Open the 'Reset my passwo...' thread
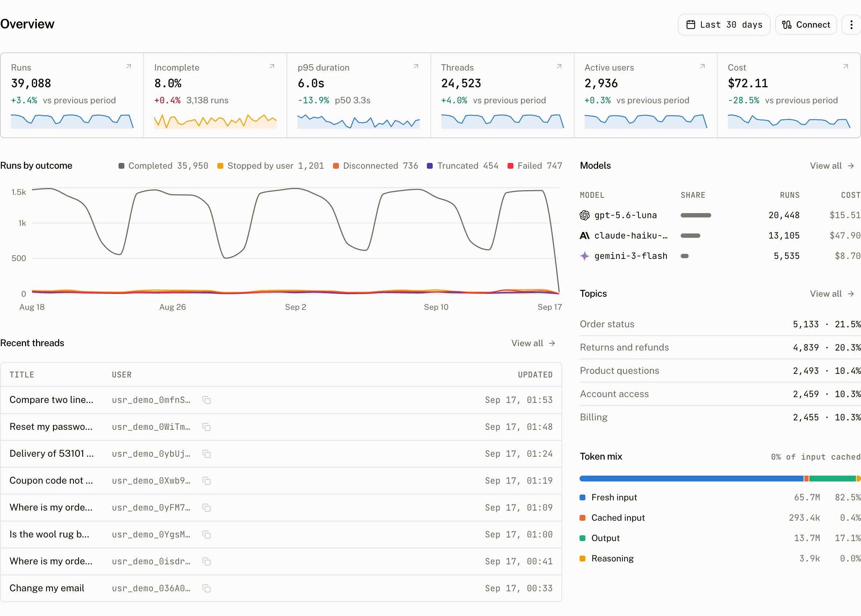The height and width of the screenshot is (616, 861). [51, 427]
